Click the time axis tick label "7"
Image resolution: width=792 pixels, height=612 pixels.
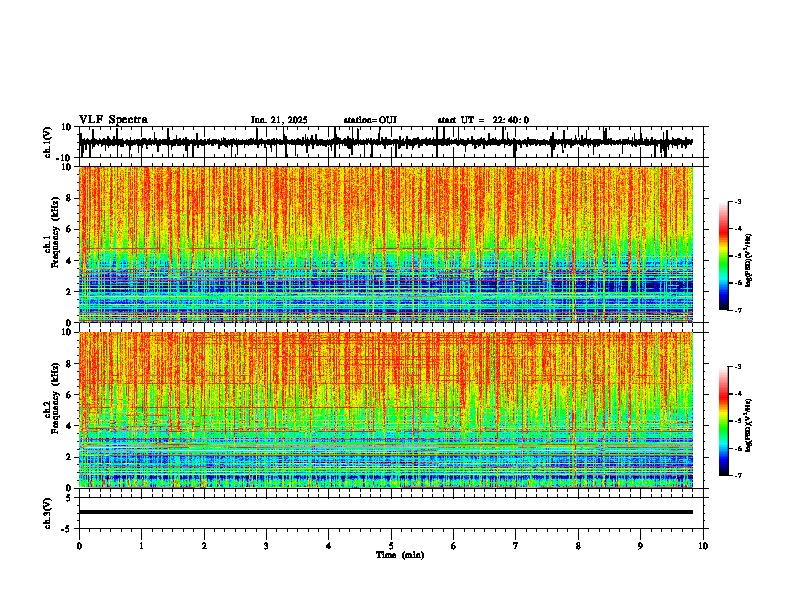516,546
